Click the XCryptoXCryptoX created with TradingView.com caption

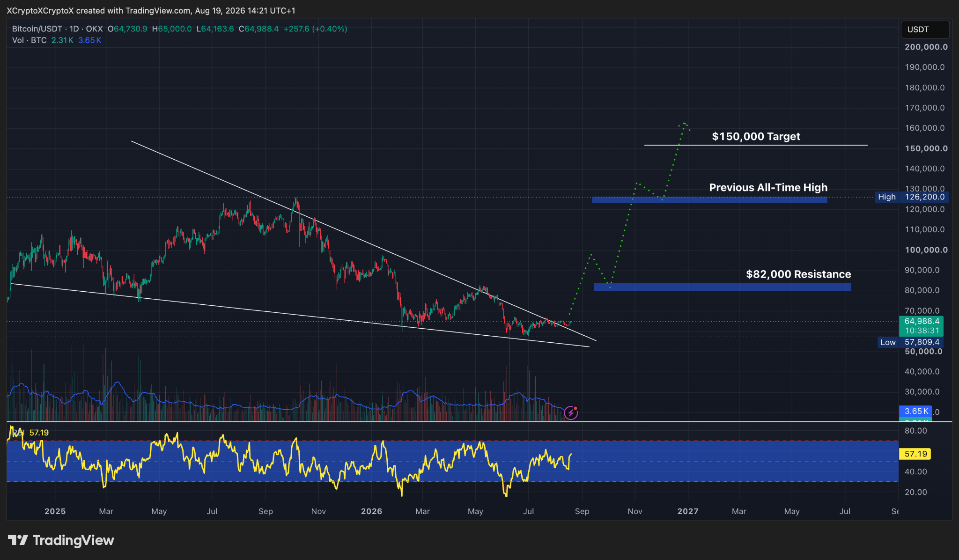pyautogui.click(x=151, y=10)
